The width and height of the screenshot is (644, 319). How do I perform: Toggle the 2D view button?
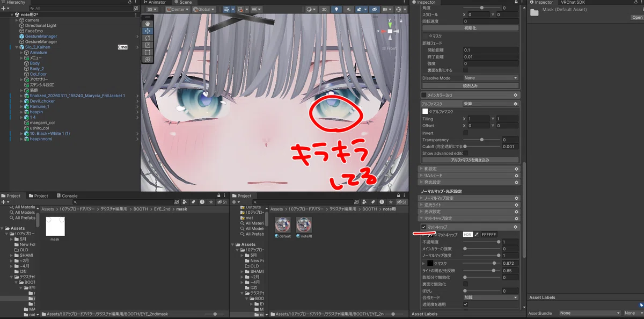pos(324,9)
